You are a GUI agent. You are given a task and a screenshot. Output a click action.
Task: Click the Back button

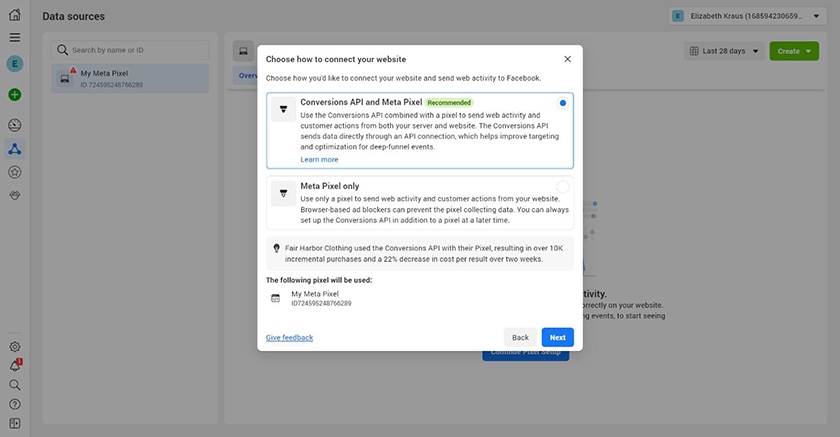pyautogui.click(x=520, y=337)
